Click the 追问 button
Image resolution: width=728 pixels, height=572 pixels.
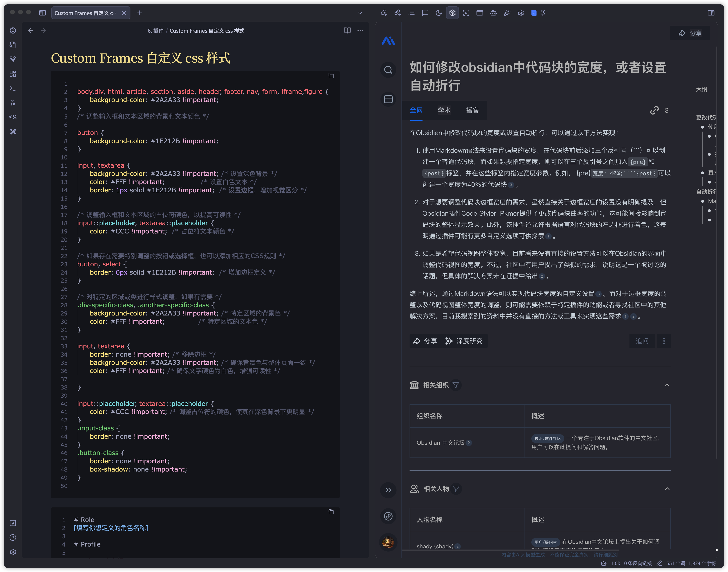point(642,341)
